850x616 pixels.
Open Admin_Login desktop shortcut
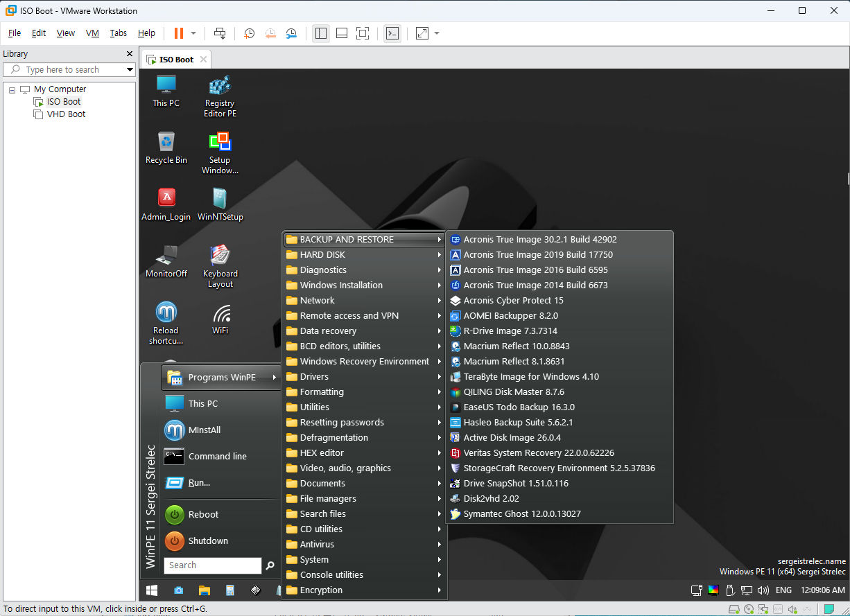click(x=166, y=204)
